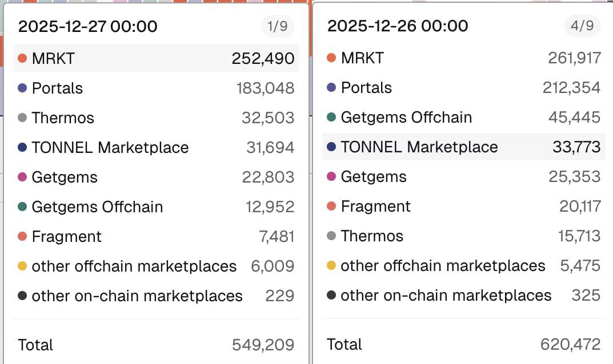Viewport: 613px width, 364px height.
Task: Click the navy dot beside TONNEL Marketplace 33,773
Action: (x=331, y=147)
